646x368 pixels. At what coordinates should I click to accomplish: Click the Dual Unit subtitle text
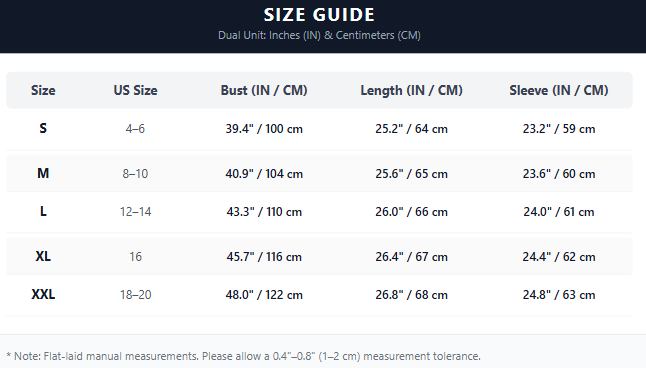(319, 35)
